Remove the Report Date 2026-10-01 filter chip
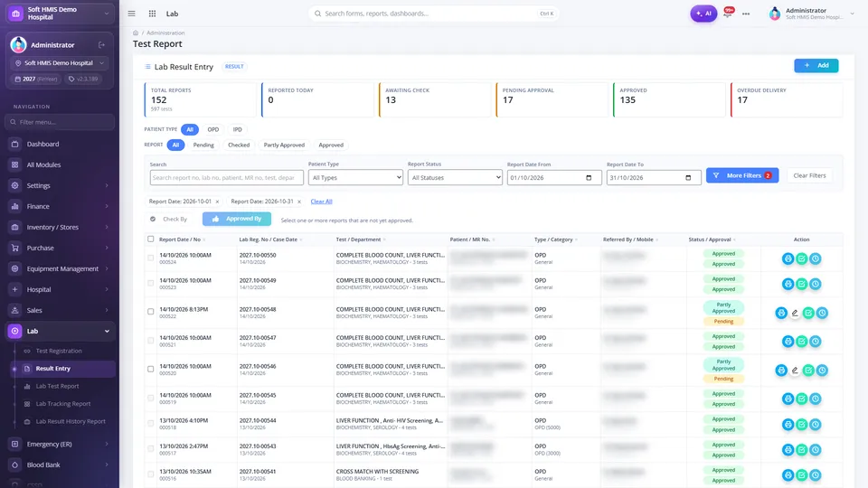The height and width of the screenshot is (488, 868). tap(217, 202)
